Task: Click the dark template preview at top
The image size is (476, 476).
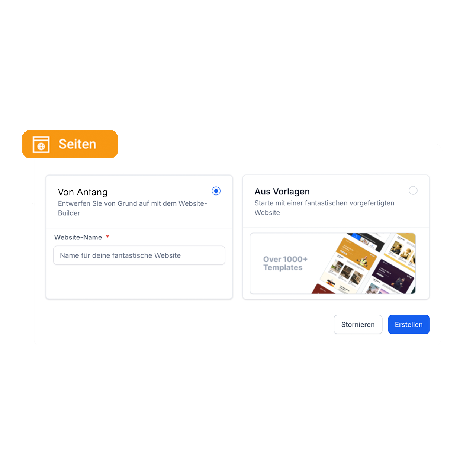Action: [x=366, y=242]
